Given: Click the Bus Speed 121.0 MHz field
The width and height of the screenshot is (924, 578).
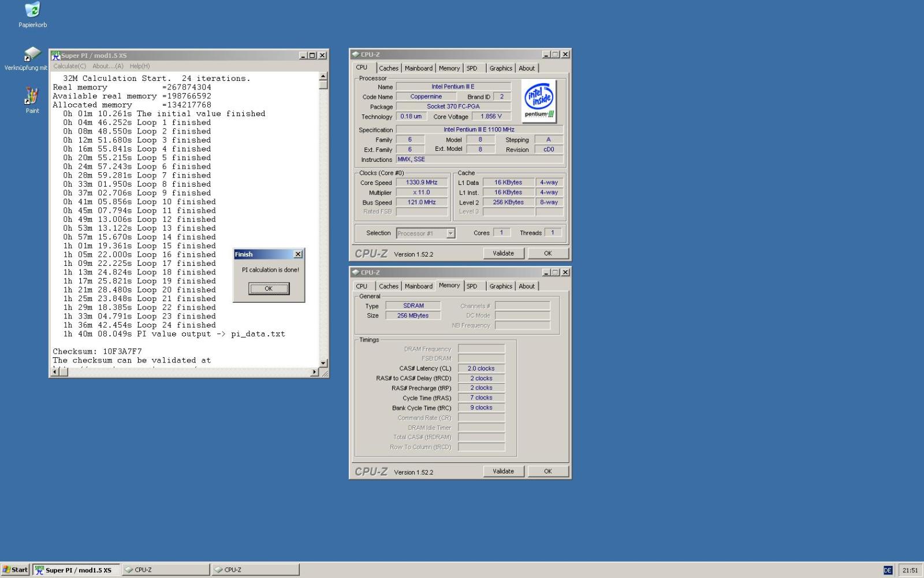Looking at the screenshot, I should [x=422, y=202].
